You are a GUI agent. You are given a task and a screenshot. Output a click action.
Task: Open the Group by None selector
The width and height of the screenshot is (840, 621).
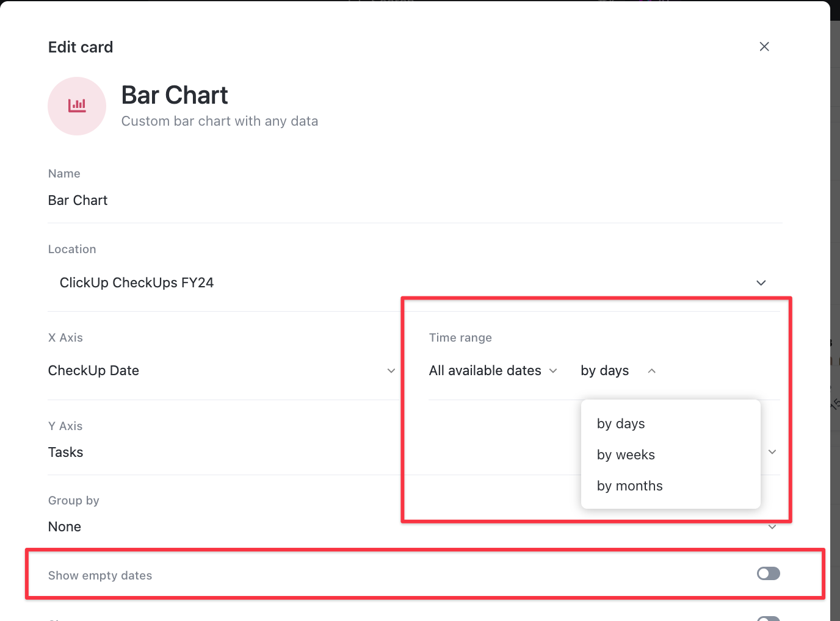[65, 527]
